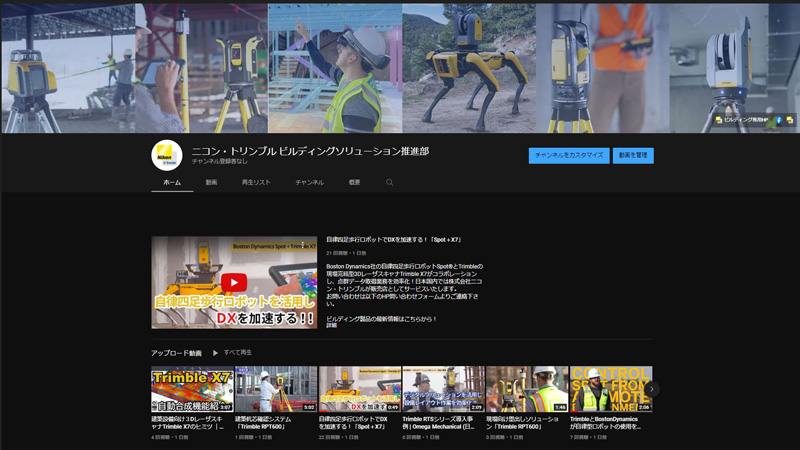Screen dimensions: 800x450
Task: Click title 現場向け墨出しソリューション Trimble RPT600
Action: [522, 422]
